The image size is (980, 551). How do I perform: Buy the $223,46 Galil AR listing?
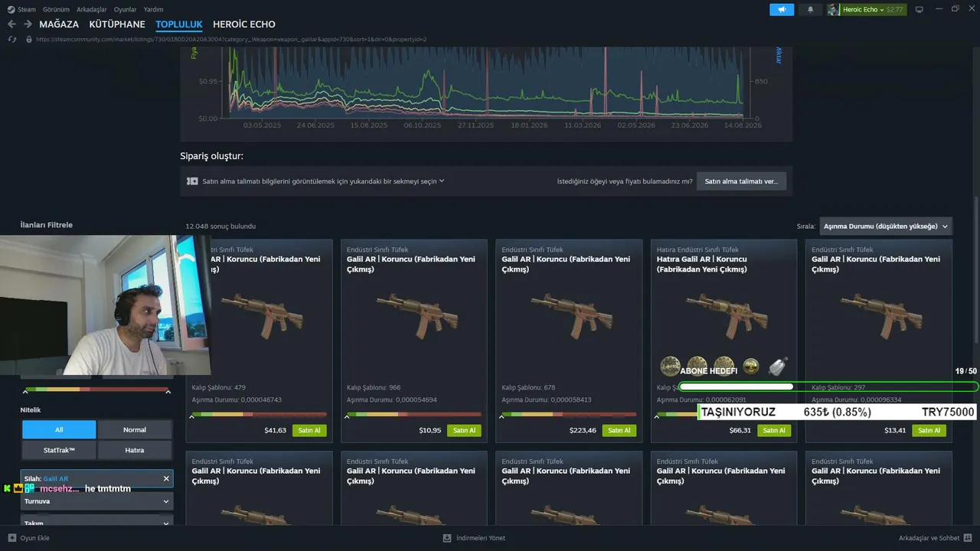click(x=619, y=430)
